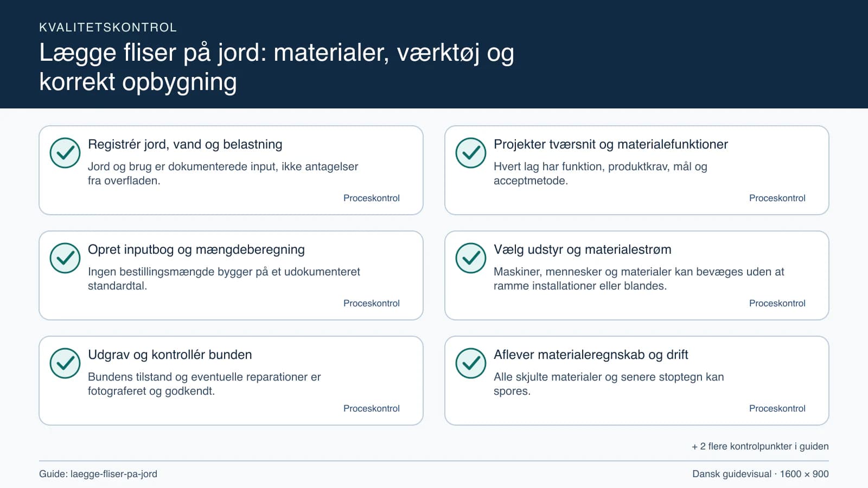Click description 'Alle skjulte materialer og senere stoptegn'
Screen dimensions: 868x488
coord(609,384)
